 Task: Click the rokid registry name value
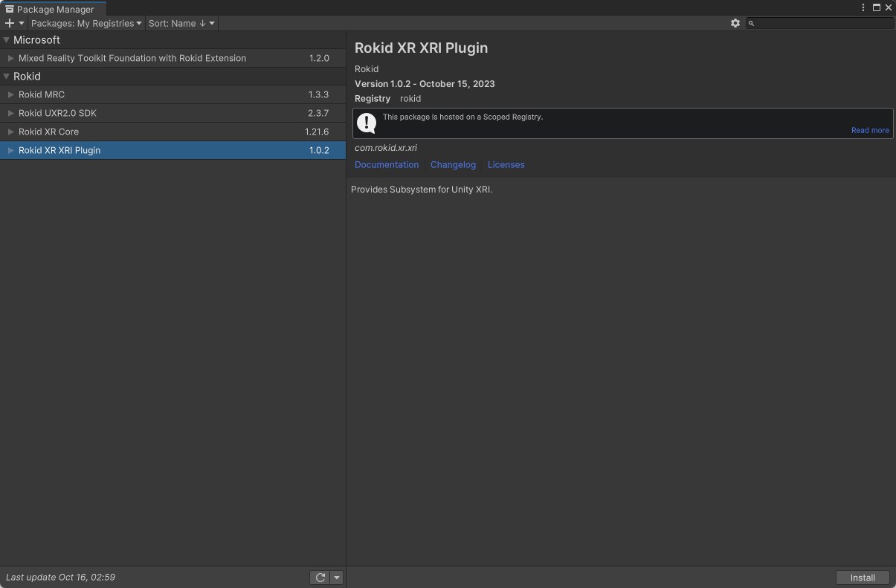pyautogui.click(x=410, y=99)
